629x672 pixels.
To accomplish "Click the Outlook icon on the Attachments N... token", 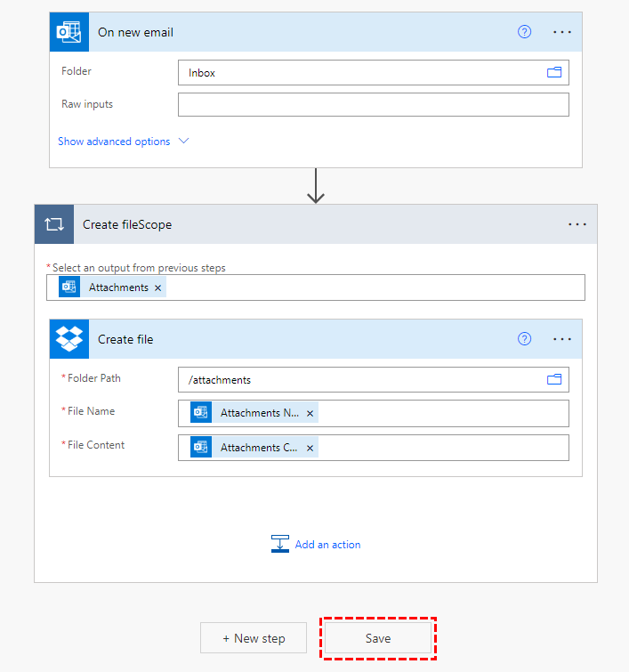I will click(x=201, y=413).
